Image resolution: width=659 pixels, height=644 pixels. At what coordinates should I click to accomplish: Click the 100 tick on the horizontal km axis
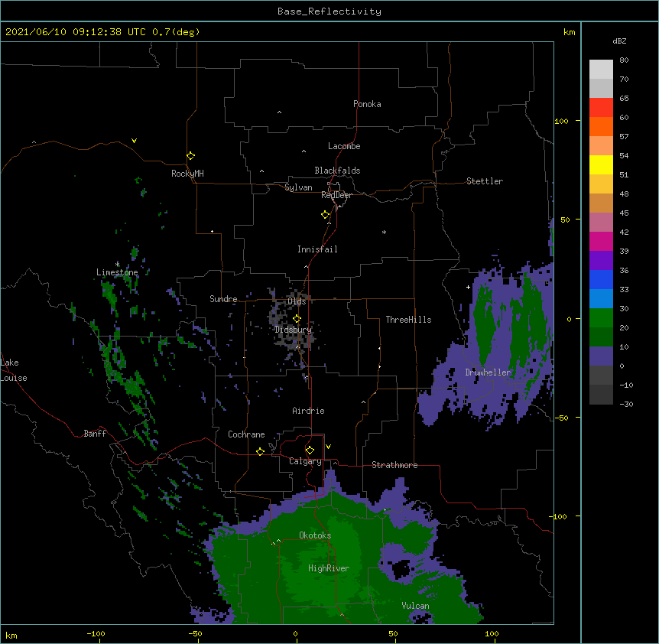(492, 633)
